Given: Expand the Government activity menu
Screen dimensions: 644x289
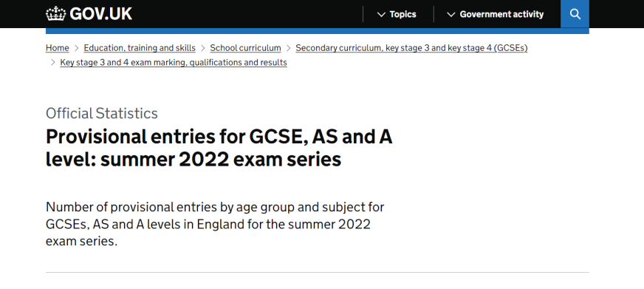Looking at the screenshot, I should pyautogui.click(x=496, y=14).
